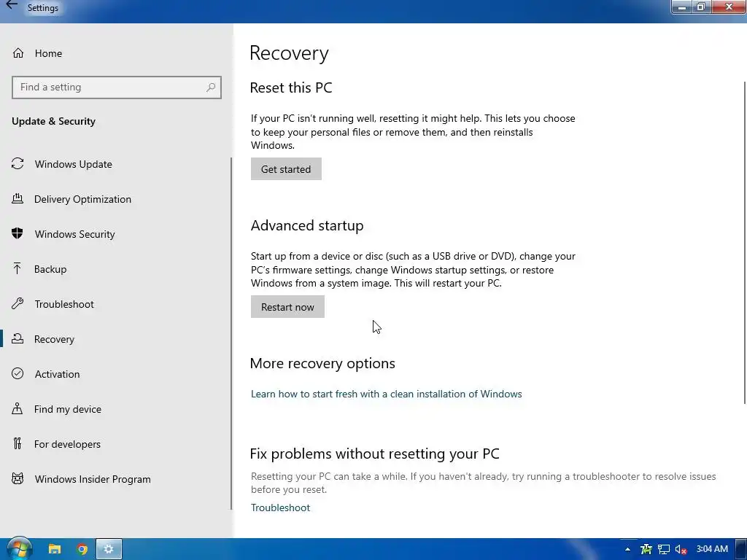This screenshot has width=747, height=560.
Task: Click the Delivery Optimization icon
Action: (x=18, y=198)
